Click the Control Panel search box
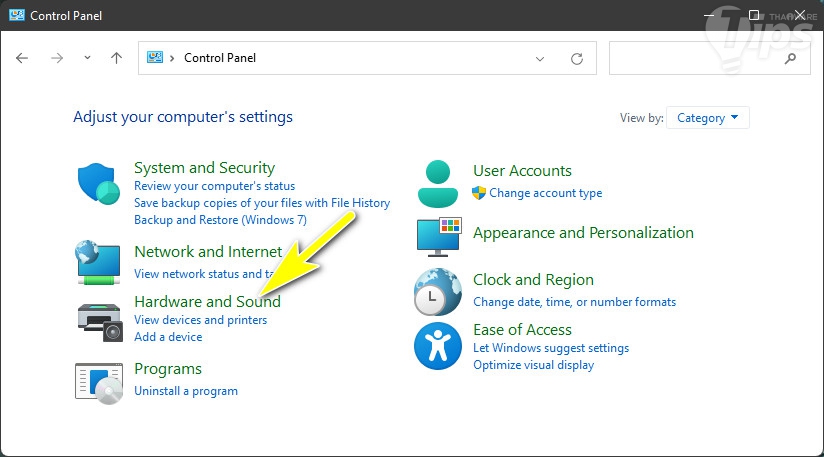Screen dimensions: 824x457 [x=696, y=59]
